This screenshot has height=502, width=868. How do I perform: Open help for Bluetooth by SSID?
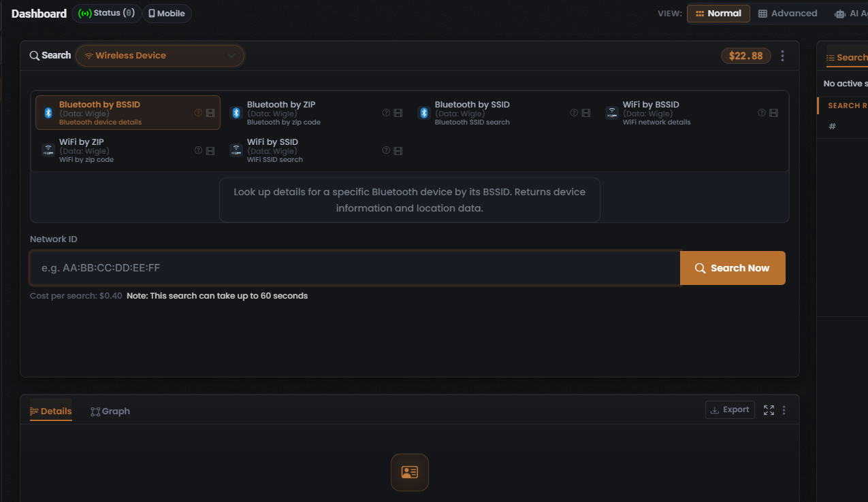(x=574, y=113)
